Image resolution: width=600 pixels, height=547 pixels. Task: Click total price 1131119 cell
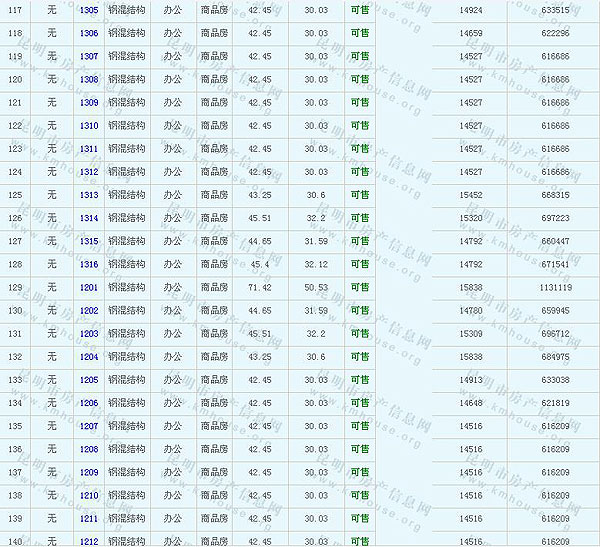pyautogui.click(x=553, y=287)
